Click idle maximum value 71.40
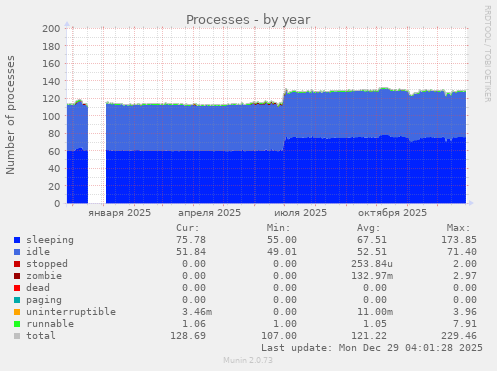The image size is (497, 371). (x=462, y=252)
